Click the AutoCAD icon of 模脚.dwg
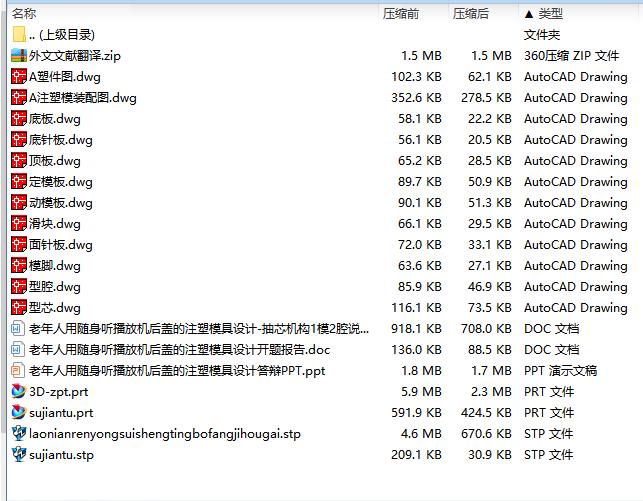Viewport: 643px width, 501px height. click(x=19, y=266)
